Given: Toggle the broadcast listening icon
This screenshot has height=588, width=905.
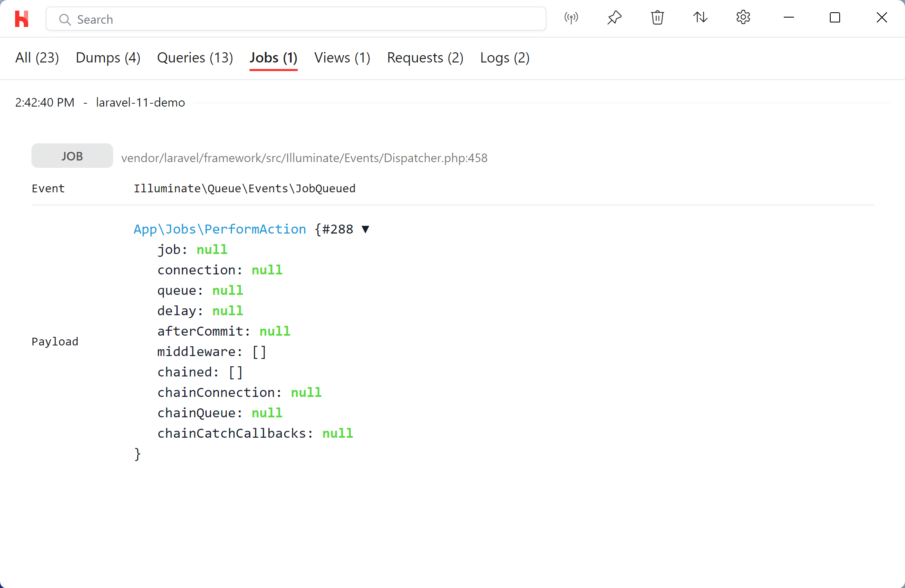Looking at the screenshot, I should click(x=571, y=18).
